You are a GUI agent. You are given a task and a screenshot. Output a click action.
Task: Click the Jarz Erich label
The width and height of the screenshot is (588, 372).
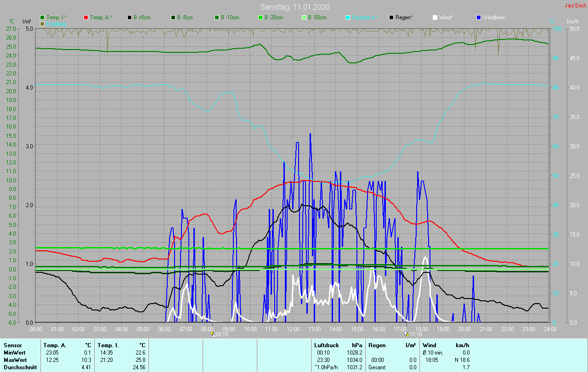click(x=575, y=6)
